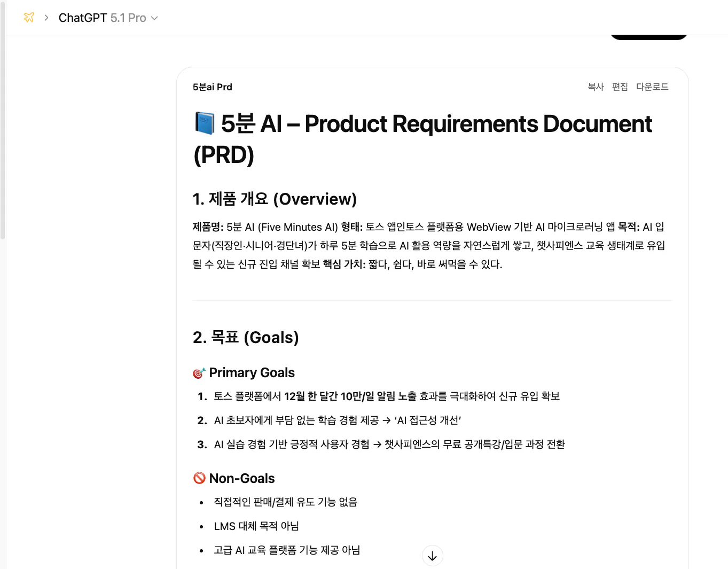
Task: Click the goal line 'AI 초보자에게 부담 없는 학습 경험 제공'
Action: pyautogui.click(x=338, y=420)
